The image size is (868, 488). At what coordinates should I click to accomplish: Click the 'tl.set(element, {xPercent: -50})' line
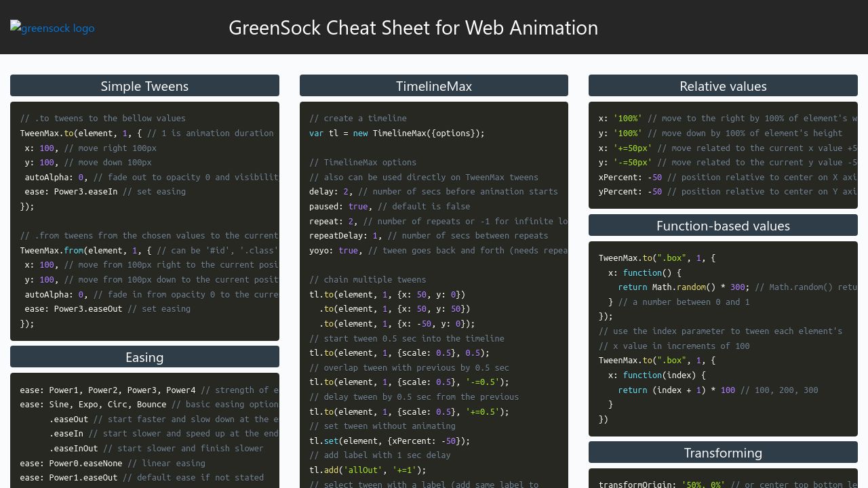point(389,441)
